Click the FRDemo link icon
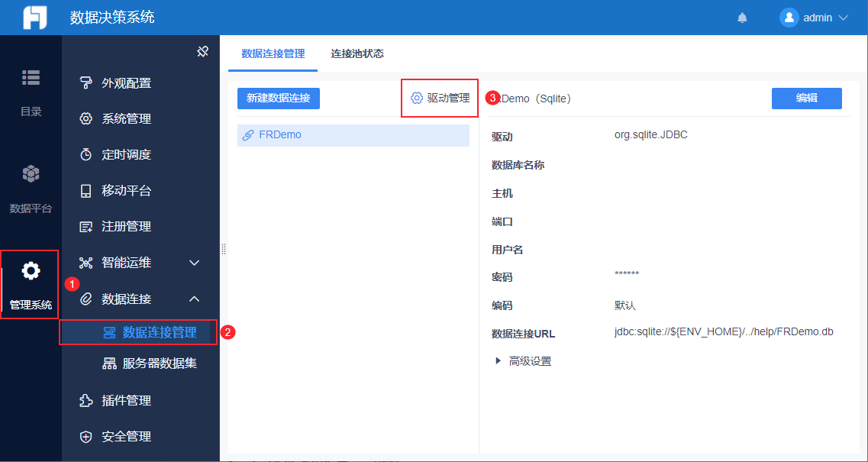Image resolution: width=868 pixels, height=462 pixels. (248, 134)
